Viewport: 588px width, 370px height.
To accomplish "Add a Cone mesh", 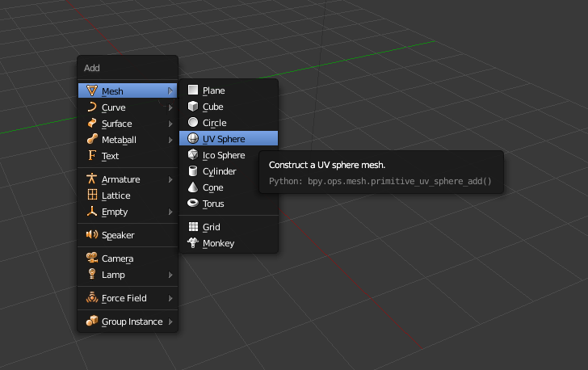I will (229, 187).
